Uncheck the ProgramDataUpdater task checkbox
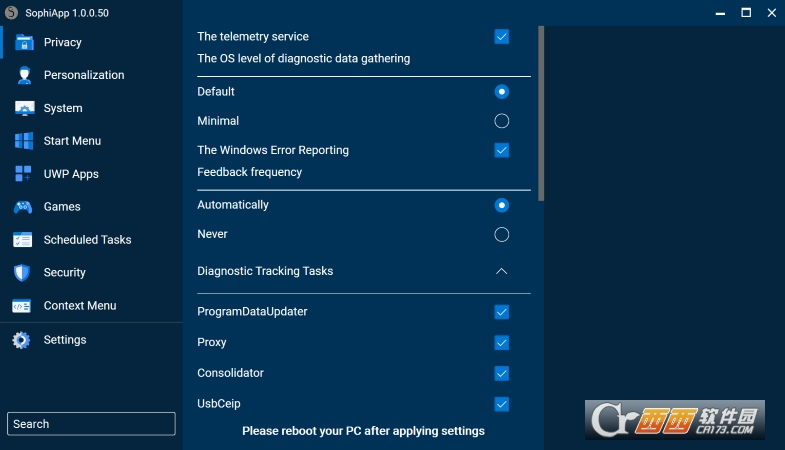785x450 pixels. click(x=502, y=312)
